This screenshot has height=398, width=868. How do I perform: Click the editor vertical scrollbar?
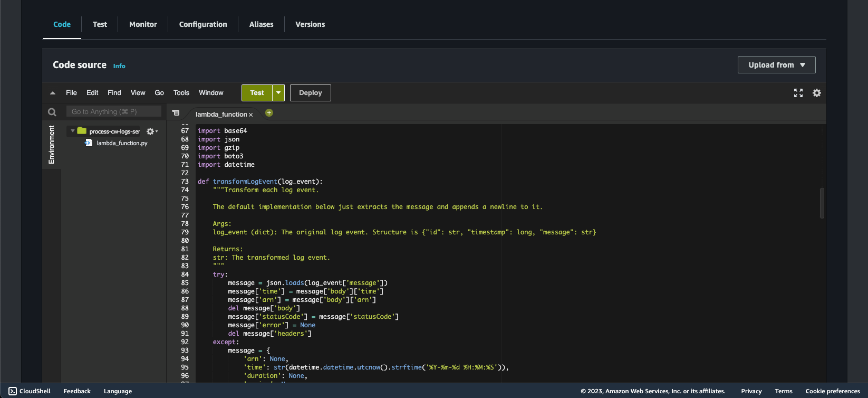click(x=822, y=203)
